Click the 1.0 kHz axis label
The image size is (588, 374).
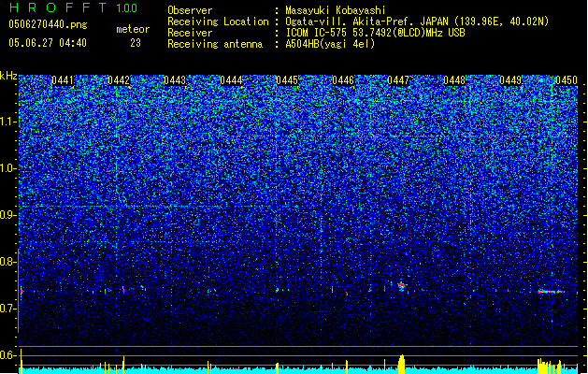pyautogui.click(x=7, y=168)
